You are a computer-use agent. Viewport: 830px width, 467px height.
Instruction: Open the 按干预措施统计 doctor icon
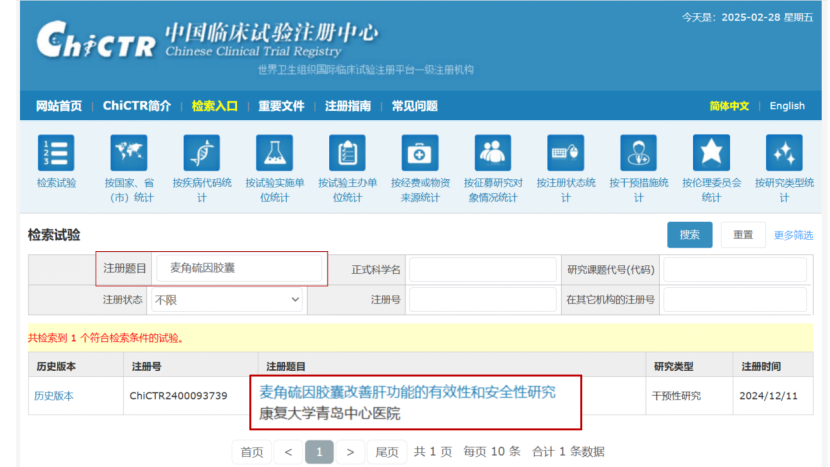click(x=638, y=153)
